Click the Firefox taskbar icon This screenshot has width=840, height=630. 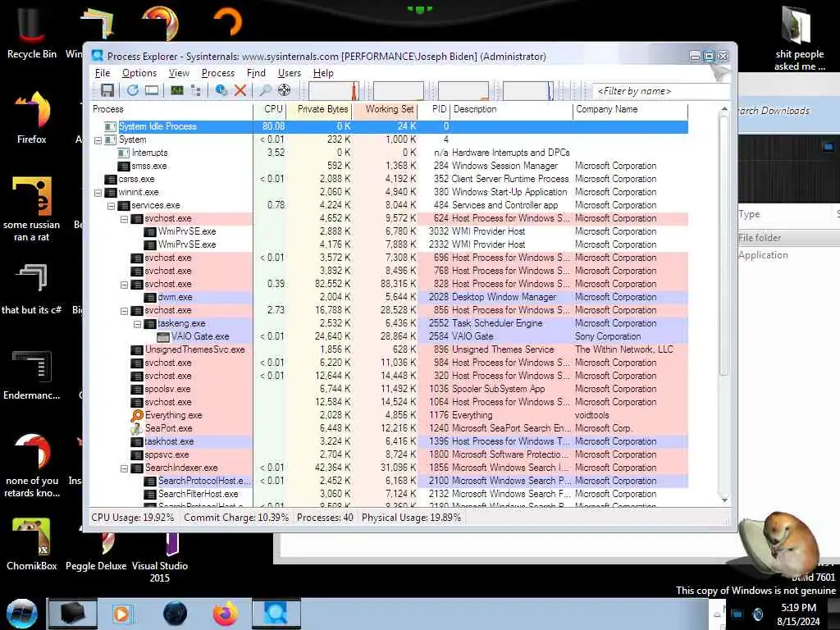tap(226, 614)
